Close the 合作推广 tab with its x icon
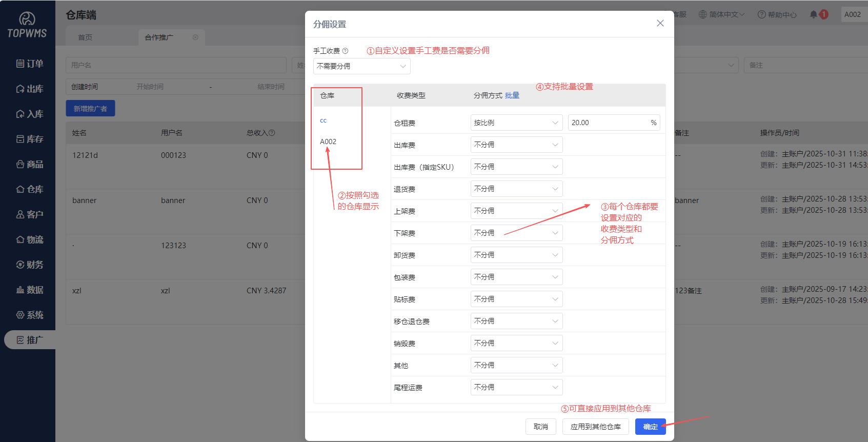The width and height of the screenshot is (868, 442). point(195,37)
